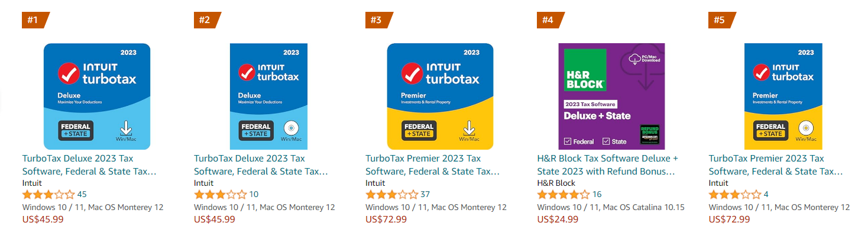
Task: Open star rating of #1 TurboTax Deluxe
Action: click(48, 195)
